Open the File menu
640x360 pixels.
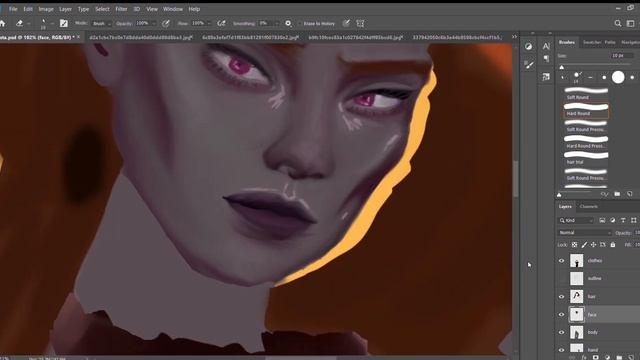[x=13, y=9]
